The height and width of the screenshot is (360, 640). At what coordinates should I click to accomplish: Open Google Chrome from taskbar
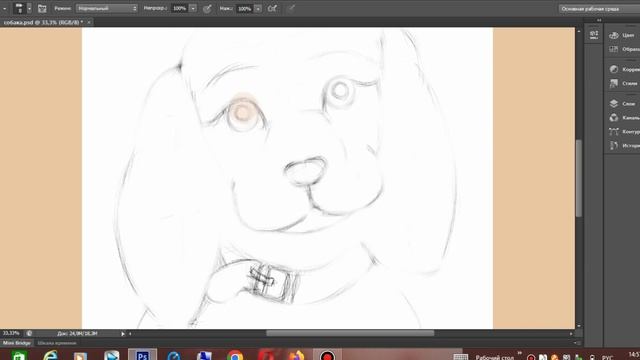pyautogui.click(x=235, y=356)
